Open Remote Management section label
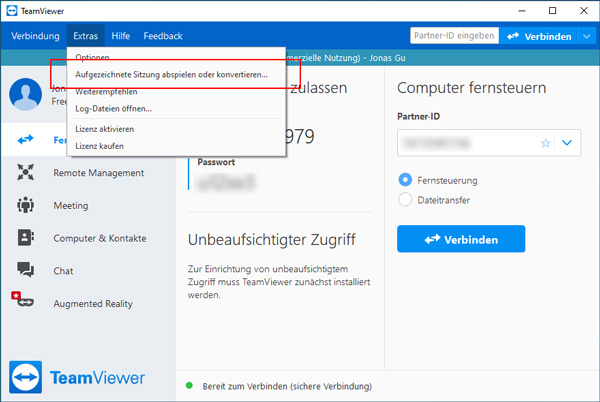This screenshot has width=600, height=402. point(98,173)
